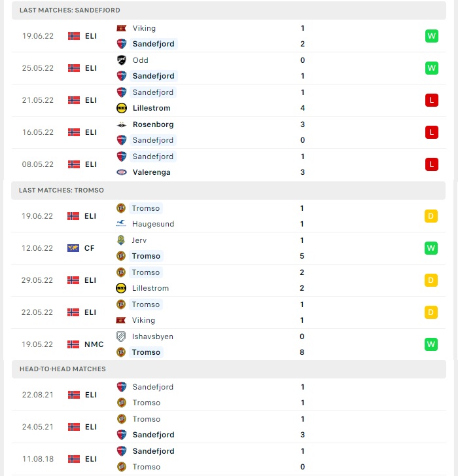Click the Haugesund club logo icon
This screenshot has width=458, height=476.
pyautogui.click(x=121, y=224)
